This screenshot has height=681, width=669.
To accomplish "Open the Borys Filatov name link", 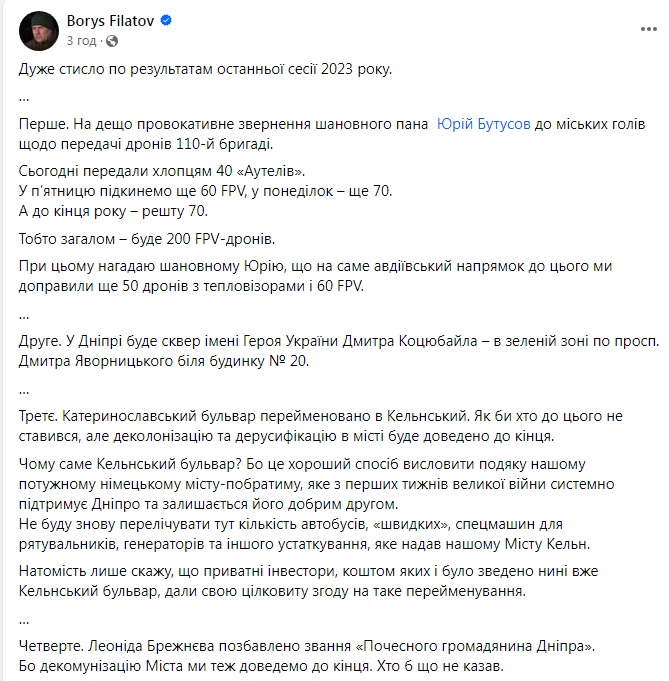I will click(x=108, y=20).
